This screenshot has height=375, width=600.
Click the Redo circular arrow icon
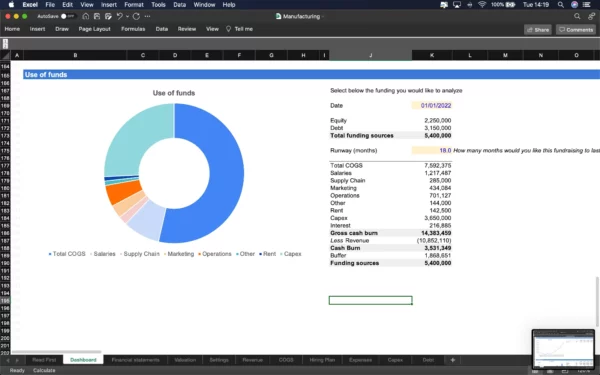tap(136, 16)
